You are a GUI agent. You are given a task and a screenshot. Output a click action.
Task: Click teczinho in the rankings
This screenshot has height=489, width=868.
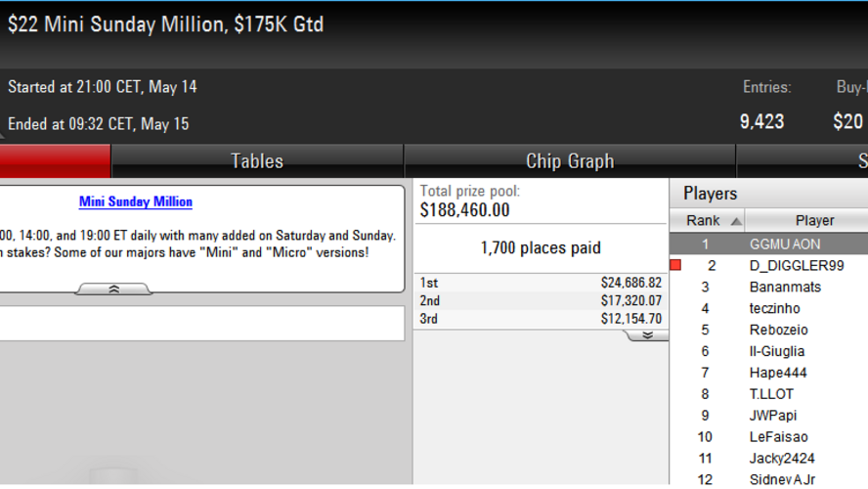point(774,309)
